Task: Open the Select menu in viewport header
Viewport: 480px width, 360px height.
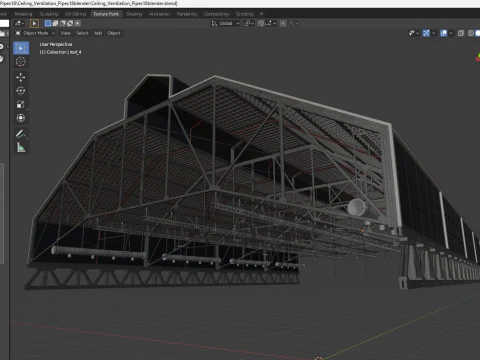Action: coord(82,33)
